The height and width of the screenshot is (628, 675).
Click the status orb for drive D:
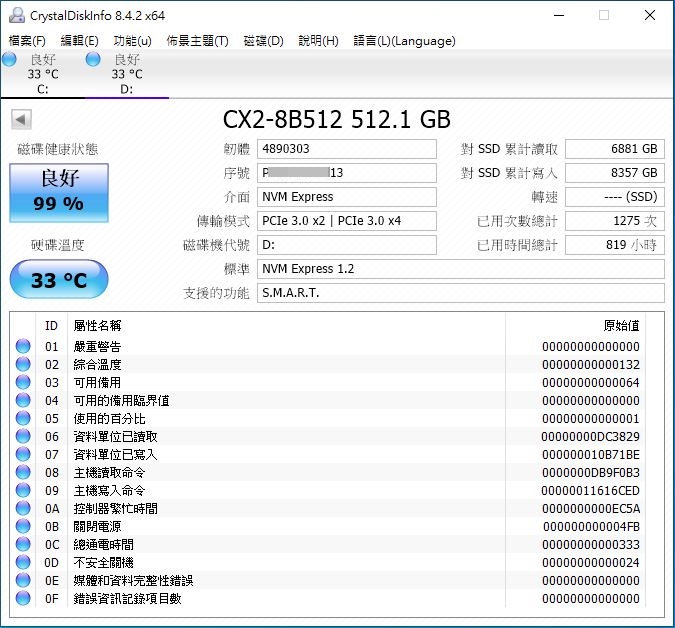(93, 60)
